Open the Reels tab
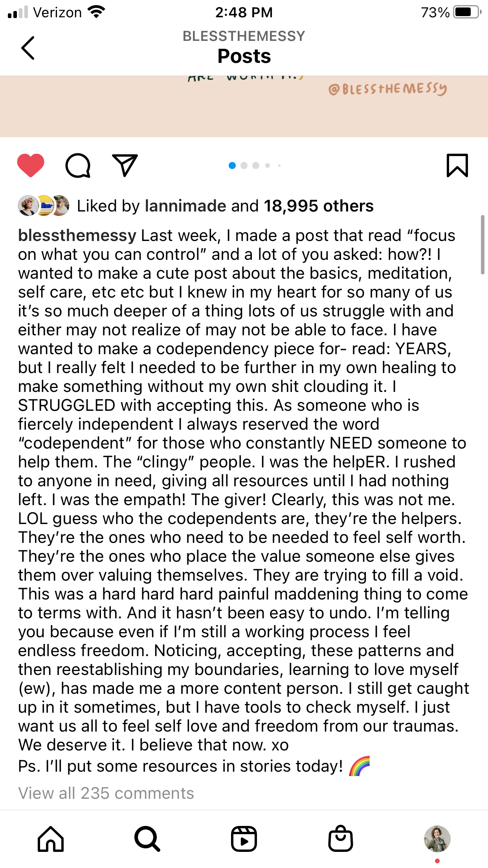The width and height of the screenshot is (488, 868). point(244,839)
